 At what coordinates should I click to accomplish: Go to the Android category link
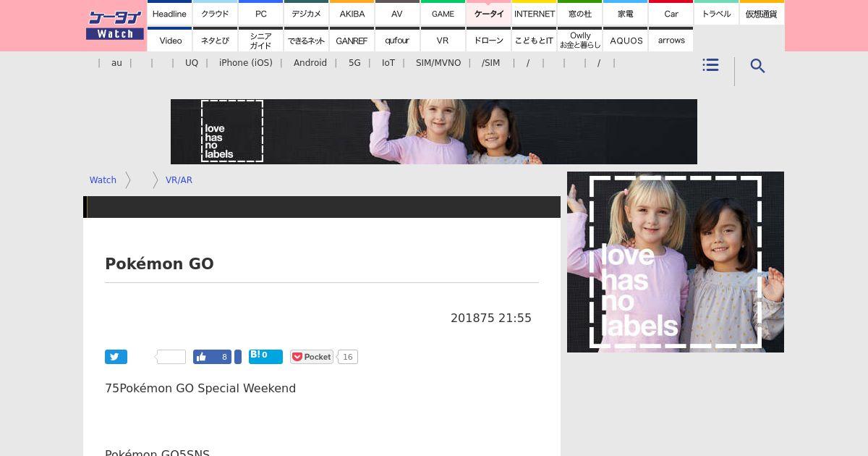(x=310, y=63)
